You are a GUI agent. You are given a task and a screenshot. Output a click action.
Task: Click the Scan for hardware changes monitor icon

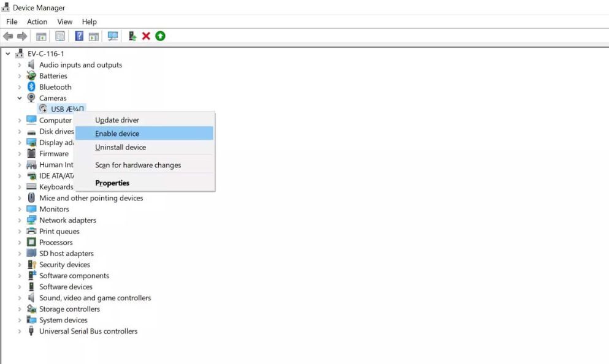coord(113,36)
